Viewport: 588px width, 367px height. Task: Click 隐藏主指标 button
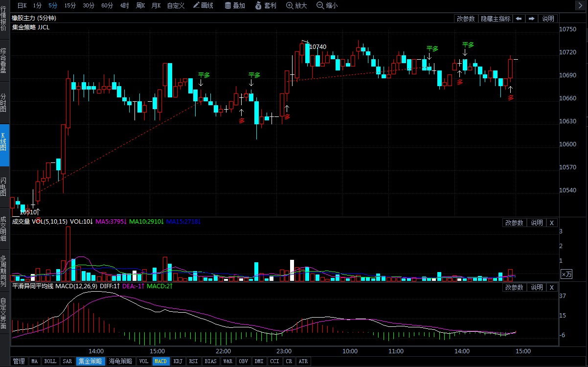coord(495,19)
